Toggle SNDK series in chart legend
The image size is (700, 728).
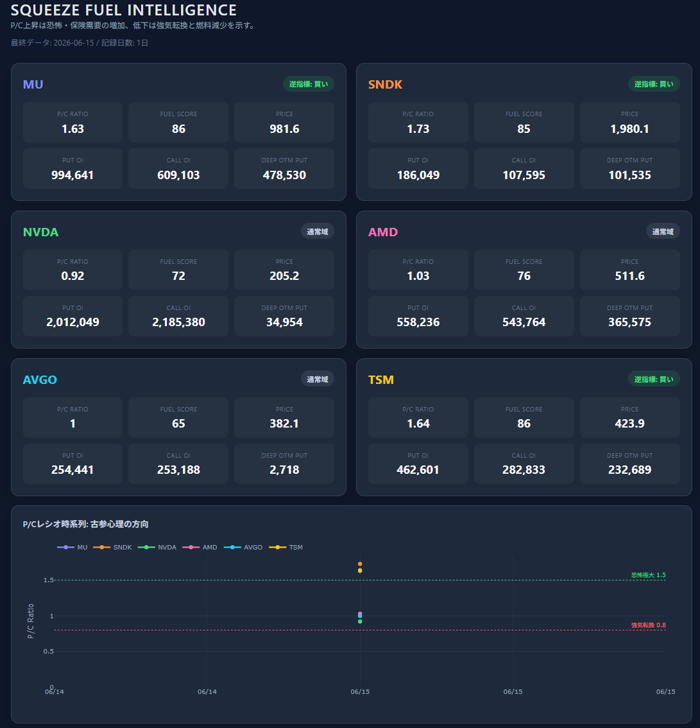tap(113, 548)
